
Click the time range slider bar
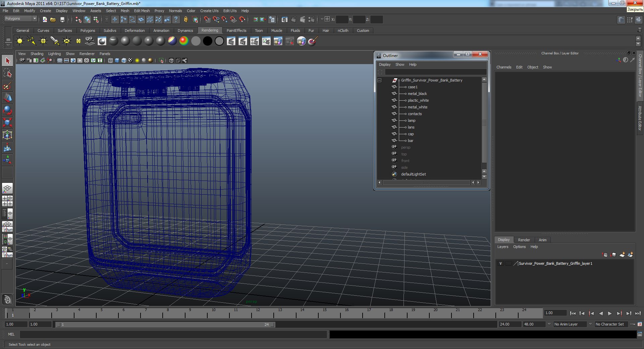click(165, 325)
